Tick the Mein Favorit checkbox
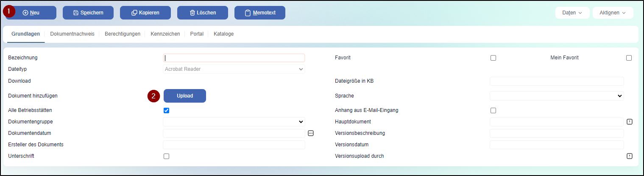Image resolution: width=644 pixels, height=176 pixels. [x=629, y=58]
